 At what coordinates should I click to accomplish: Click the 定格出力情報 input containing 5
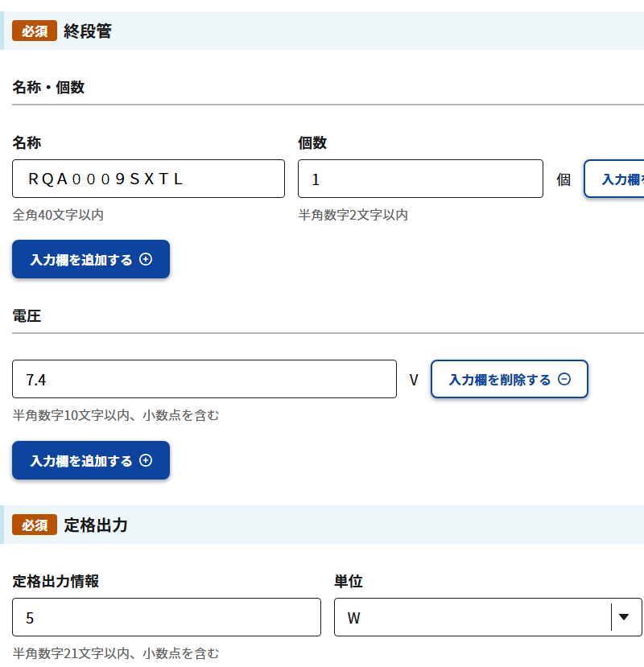pyautogui.click(x=167, y=617)
